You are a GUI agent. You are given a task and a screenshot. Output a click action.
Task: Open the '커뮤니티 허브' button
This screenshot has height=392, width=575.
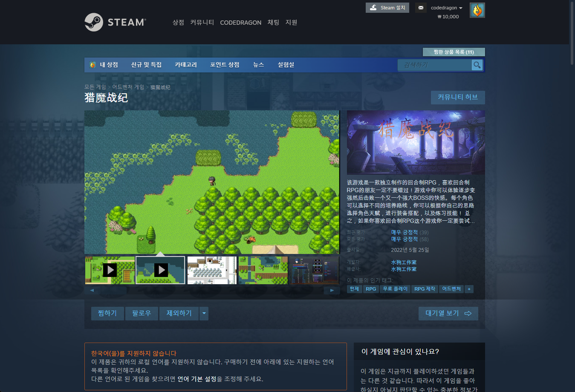click(458, 97)
